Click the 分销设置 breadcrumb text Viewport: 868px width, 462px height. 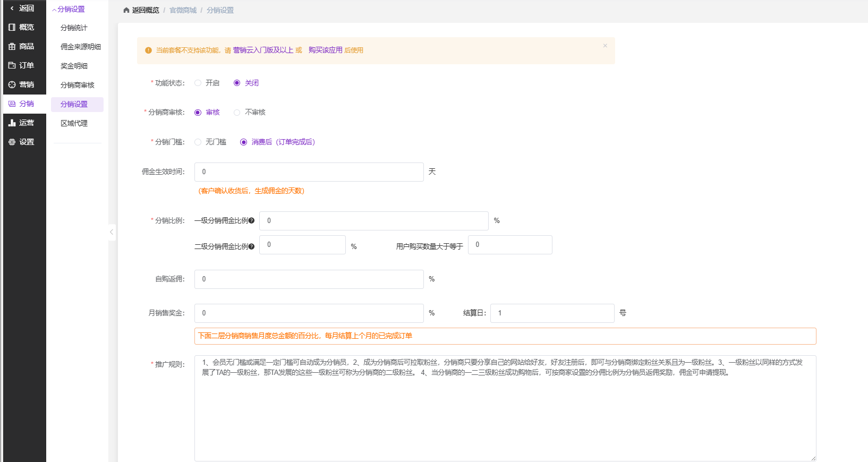(220, 10)
